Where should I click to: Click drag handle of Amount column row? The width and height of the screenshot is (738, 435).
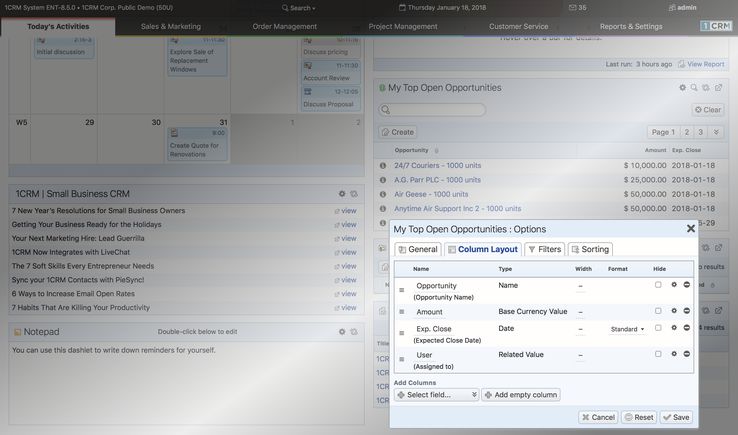(401, 312)
